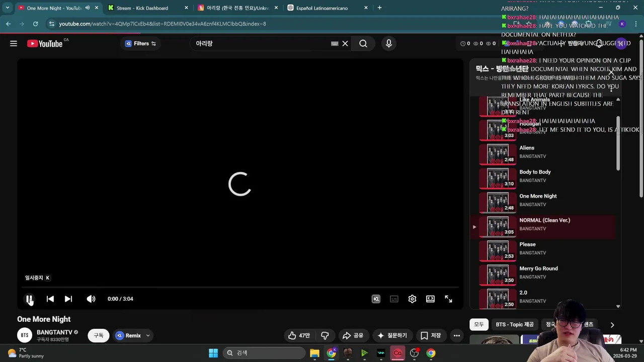This screenshot has height=362, width=644.
Task: Open File Explorer from the taskbar
Action: pos(314,353)
